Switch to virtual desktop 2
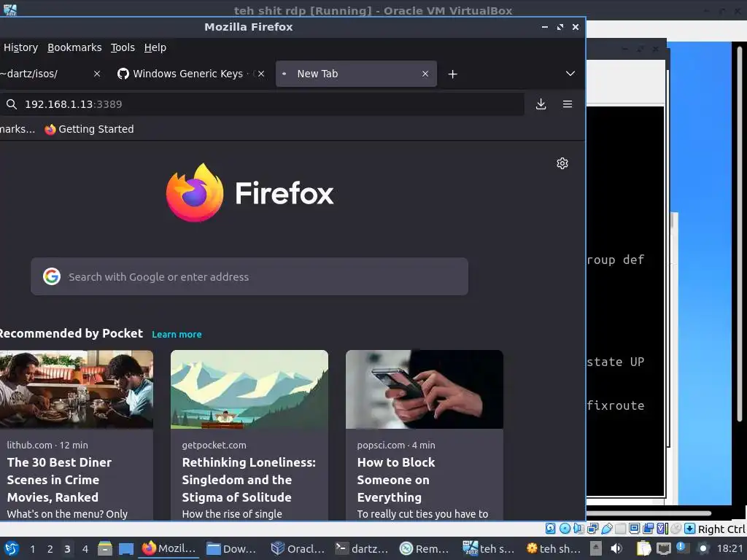 (50, 549)
